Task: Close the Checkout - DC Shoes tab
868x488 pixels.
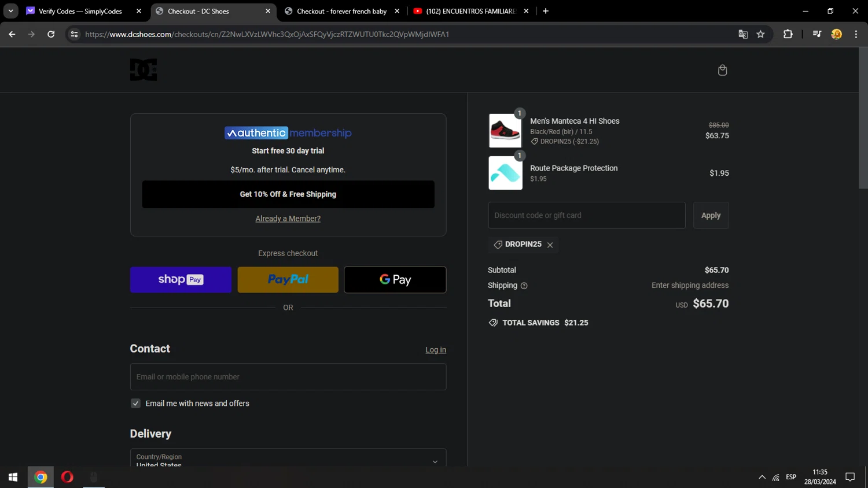Action: [268, 11]
